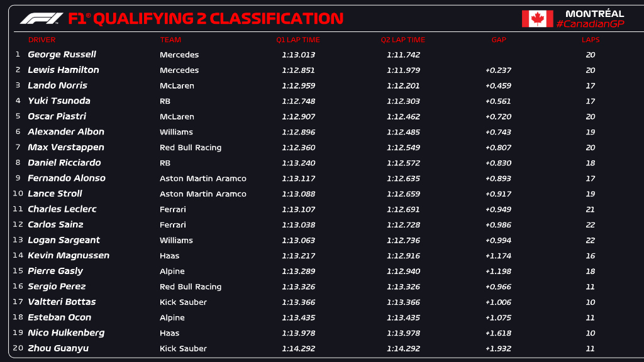This screenshot has height=362, width=644.
Task: Select Yuki Tsunoda in the driver list
Action: [x=59, y=101]
